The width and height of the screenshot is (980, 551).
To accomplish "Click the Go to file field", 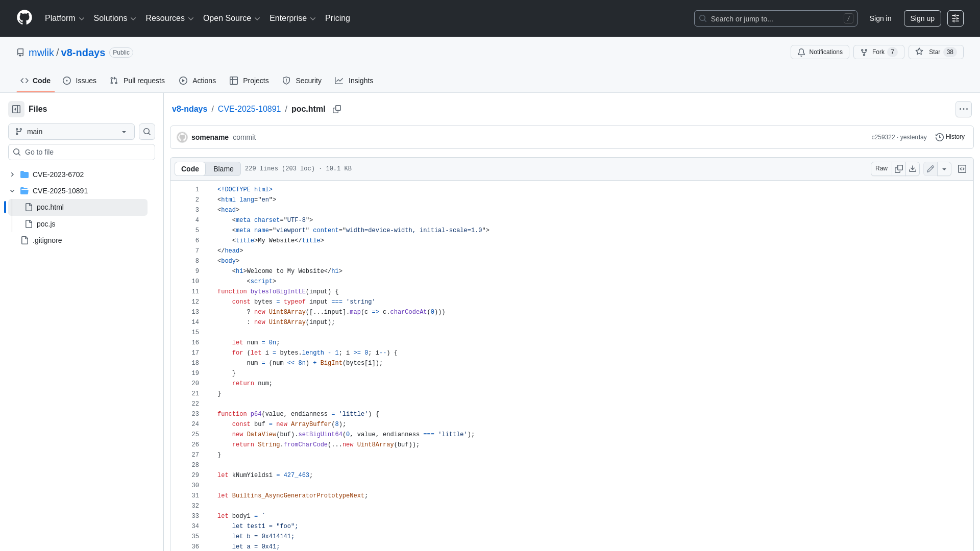I will [x=82, y=152].
